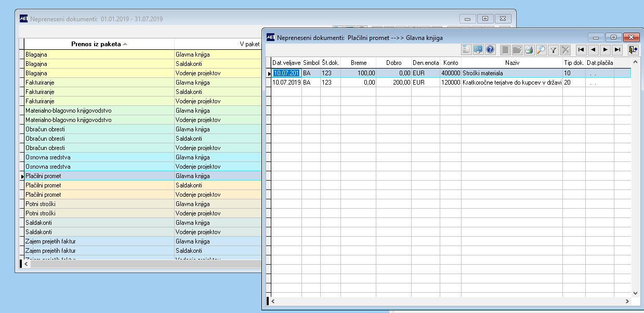Open help via the question mark icon

point(490,50)
